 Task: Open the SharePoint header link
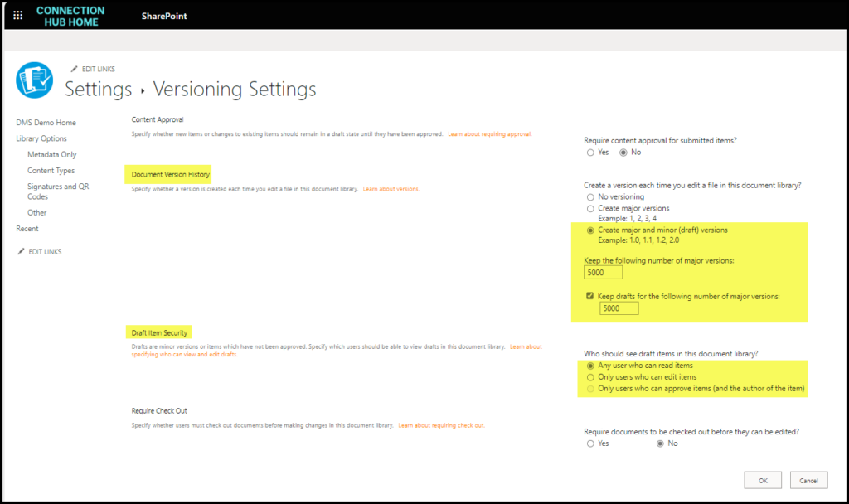pos(164,17)
